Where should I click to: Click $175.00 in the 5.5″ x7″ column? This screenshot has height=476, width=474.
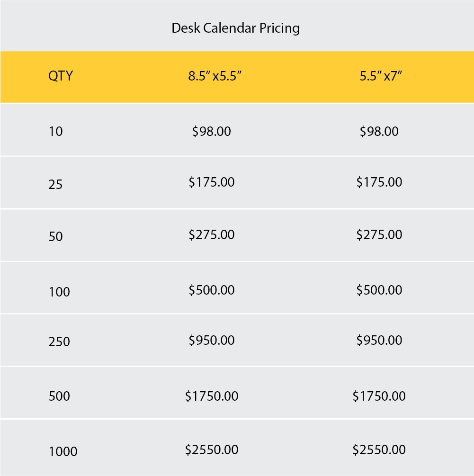(379, 182)
